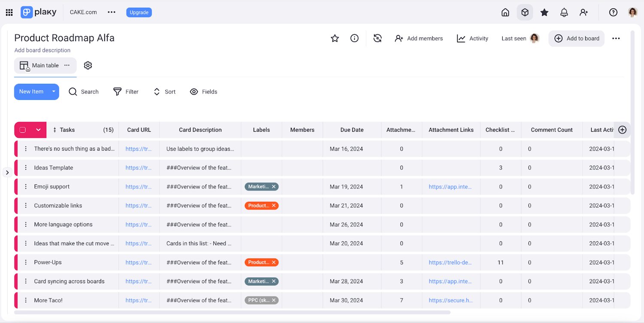The width and height of the screenshot is (644, 323).
Task: Star the Product Roadmap Alfa board
Action: [335, 38]
